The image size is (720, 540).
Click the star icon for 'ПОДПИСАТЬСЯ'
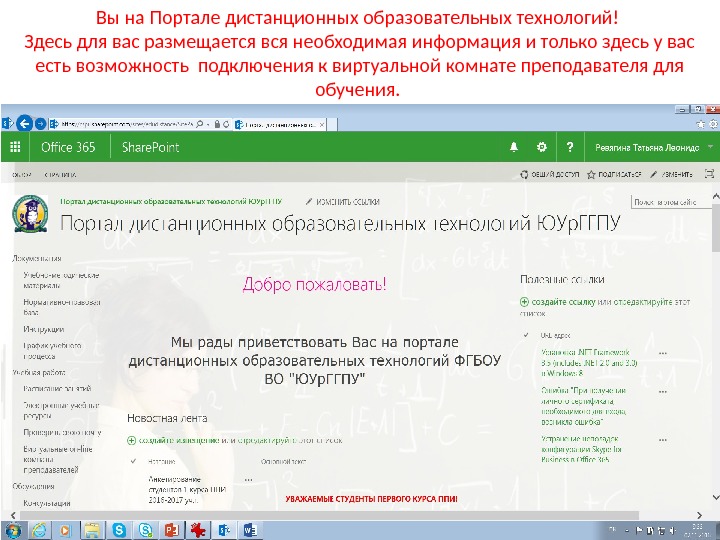pyautogui.click(x=591, y=174)
